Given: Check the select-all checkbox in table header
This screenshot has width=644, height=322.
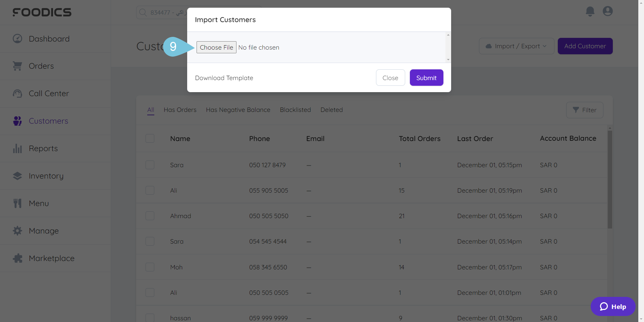Looking at the screenshot, I should (x=150, y=138).
